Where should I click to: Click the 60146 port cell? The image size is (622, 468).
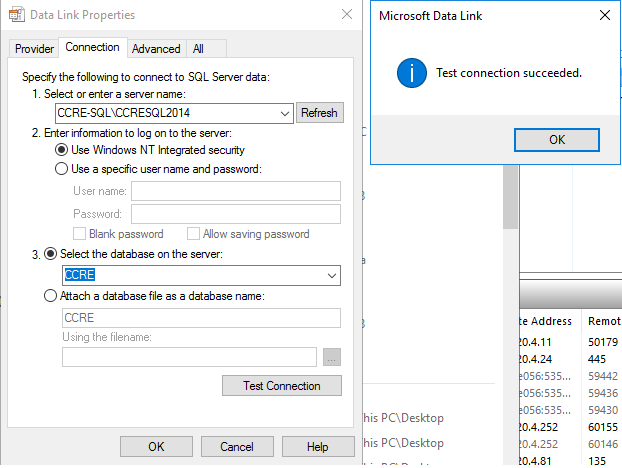603,444
